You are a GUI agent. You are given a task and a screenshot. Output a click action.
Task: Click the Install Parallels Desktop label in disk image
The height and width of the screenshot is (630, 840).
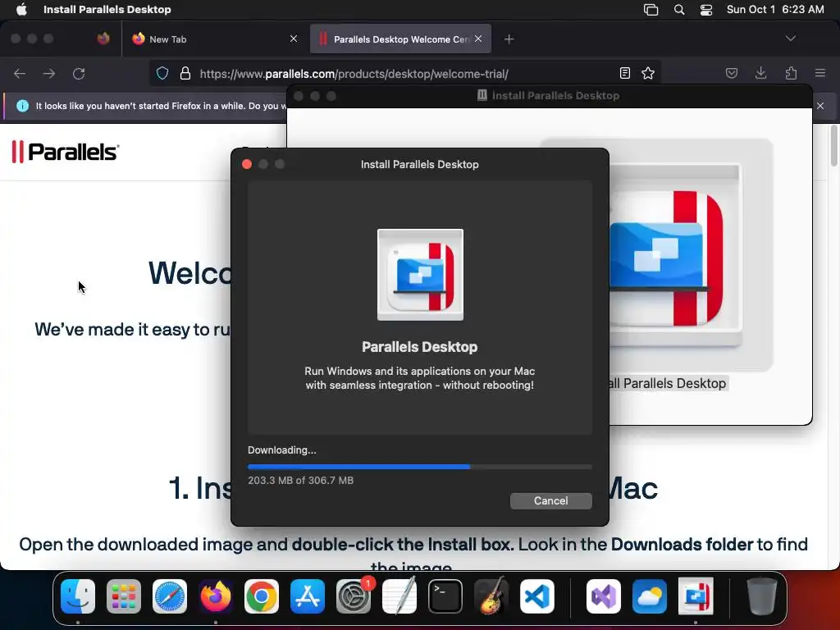pos(669,384)
